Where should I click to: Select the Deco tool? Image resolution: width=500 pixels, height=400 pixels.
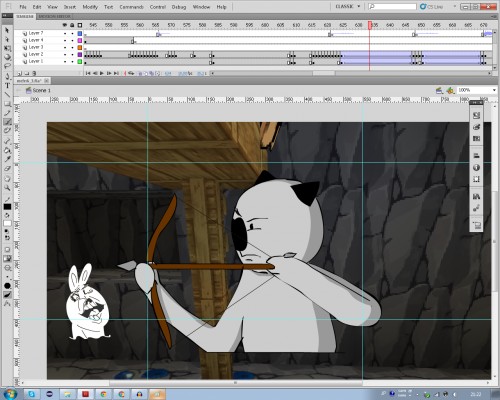(x=7, y=131)
